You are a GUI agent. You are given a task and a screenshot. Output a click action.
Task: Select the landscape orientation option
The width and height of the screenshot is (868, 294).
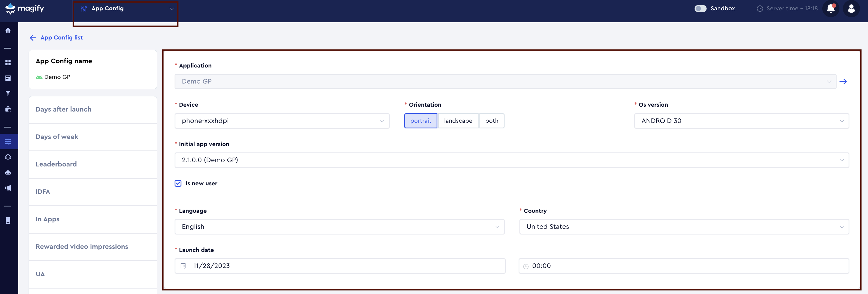[x=458, y=121]
